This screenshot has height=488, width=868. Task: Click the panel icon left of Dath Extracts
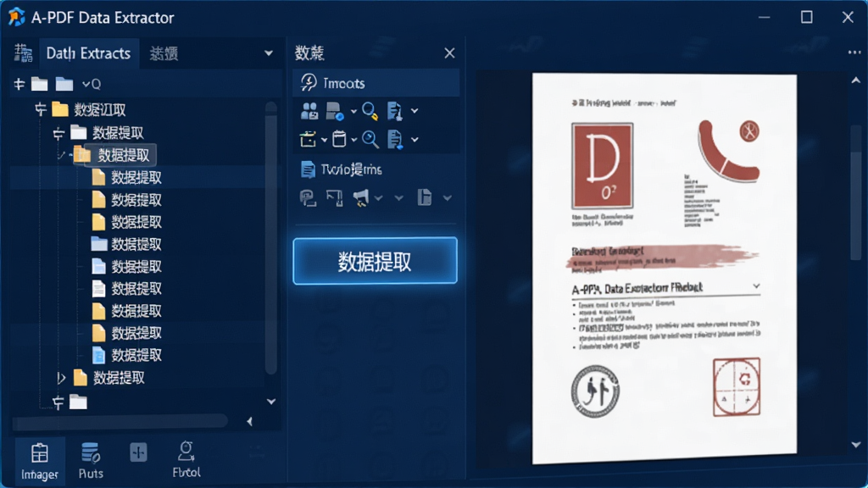23,53
